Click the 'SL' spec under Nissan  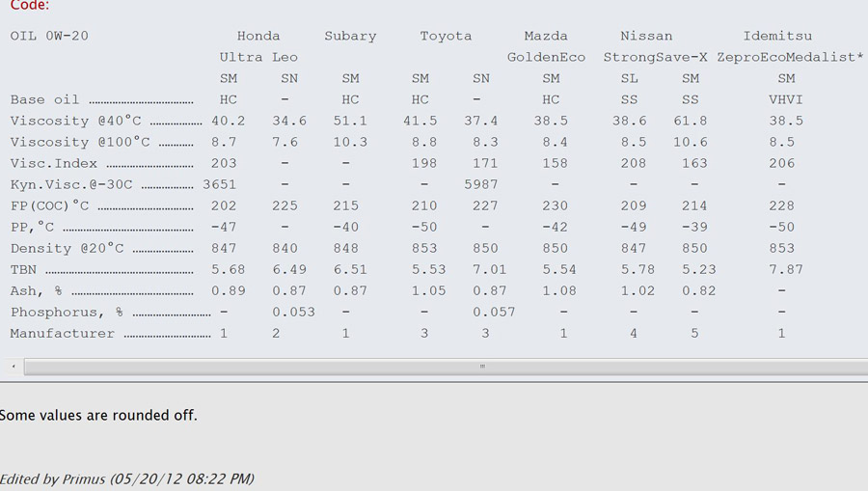(629, 78)
